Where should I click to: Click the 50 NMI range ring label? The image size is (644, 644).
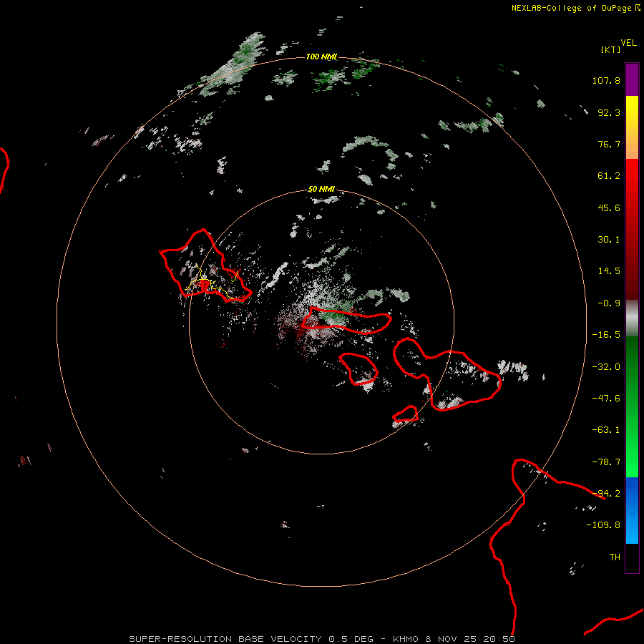pyautogui.click(x=321, y=189)
